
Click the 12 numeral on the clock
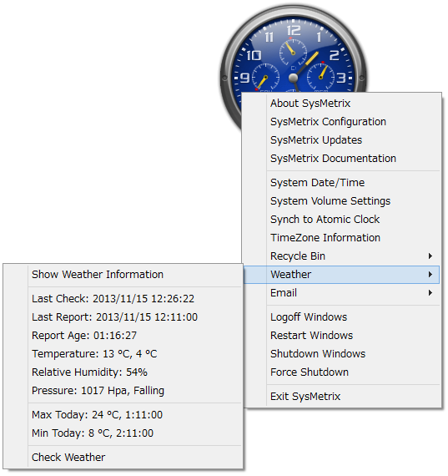point(294,30)
